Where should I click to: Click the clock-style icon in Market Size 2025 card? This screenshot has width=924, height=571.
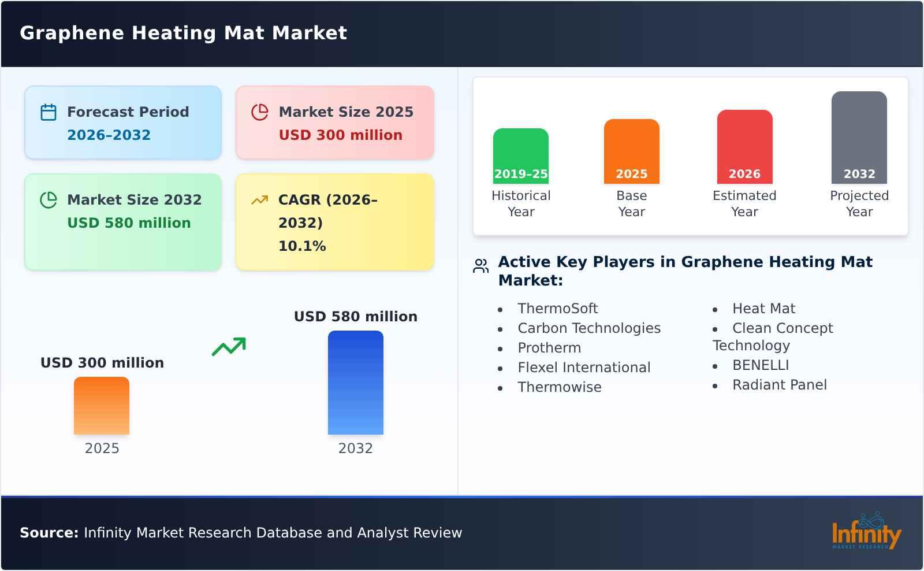click(x=260, y=111)
